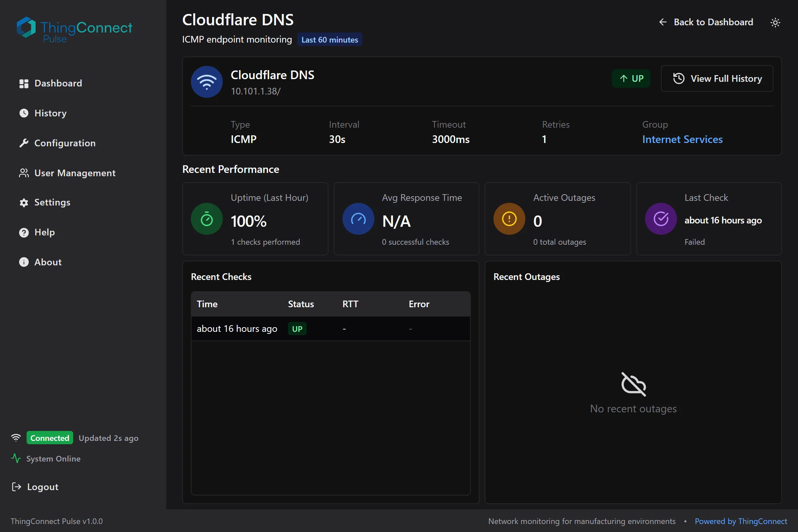Click the System Online pulse icon
Image resolution: width=798 pixels, height=532 pixels.
click(16, 459)
